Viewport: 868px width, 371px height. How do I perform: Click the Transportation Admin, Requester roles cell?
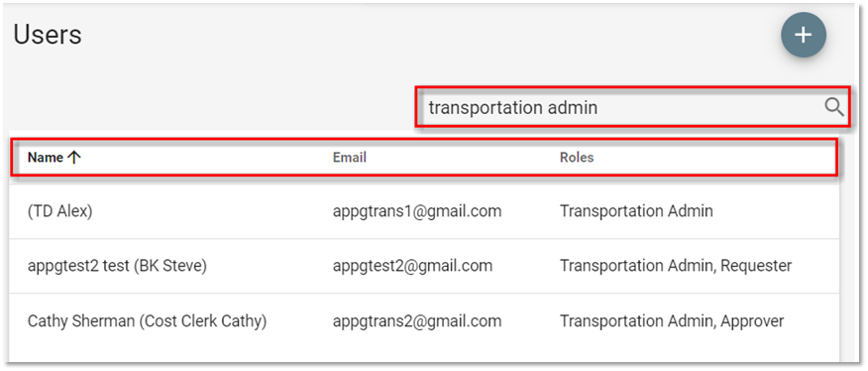(676, 266)
